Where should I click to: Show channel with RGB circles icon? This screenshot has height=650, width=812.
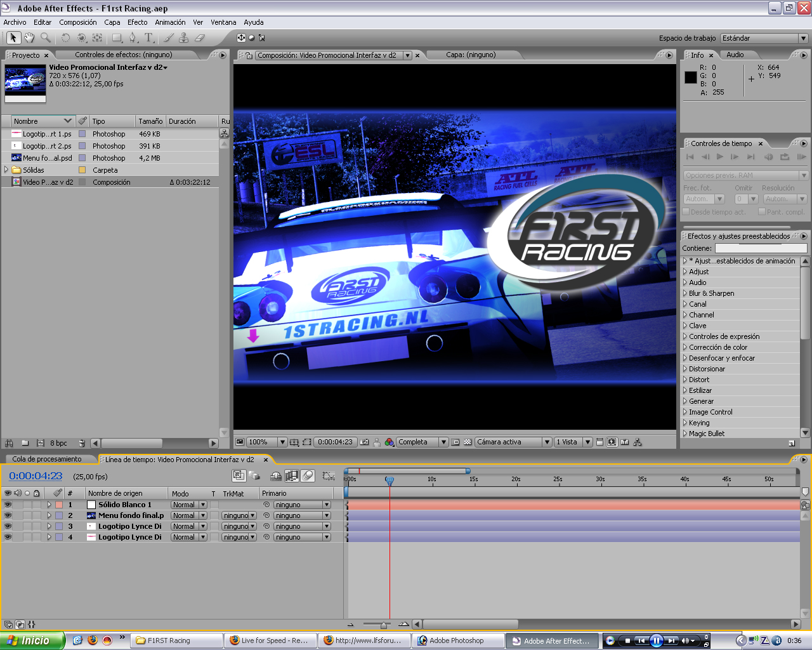pyautogui.click(x=390, y=442)
